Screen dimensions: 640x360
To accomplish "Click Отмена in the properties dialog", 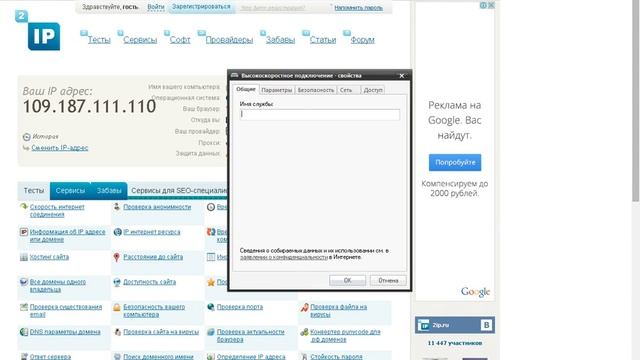I will (388, 280).
